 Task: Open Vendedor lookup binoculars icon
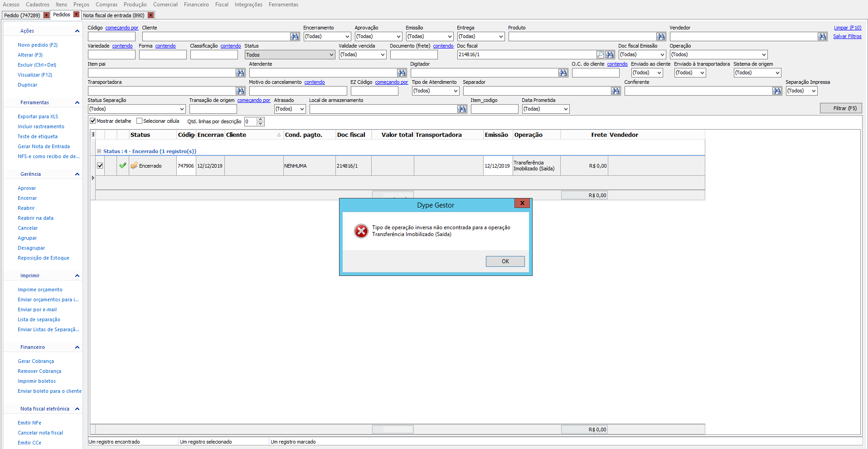pos(822,36)
